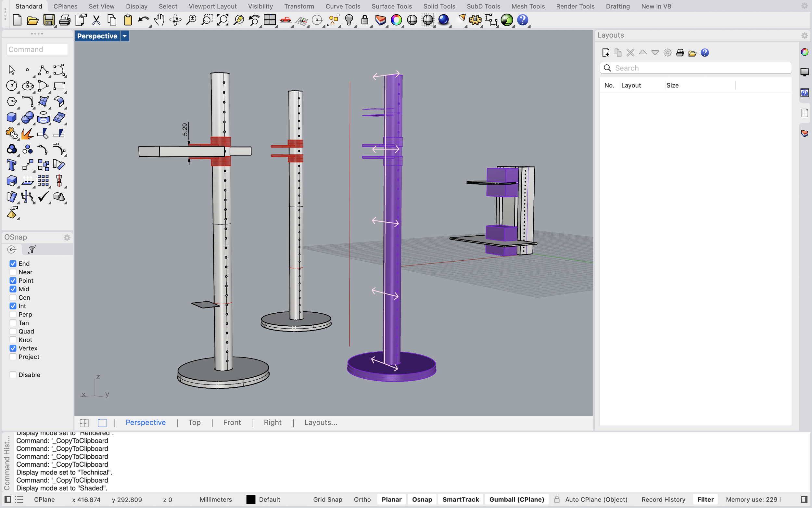Image resolution: width=812 pixels, height=508 pixels.
Task: Select the Zoom Extents tool in the toolbar
Action: click(222, 20)
